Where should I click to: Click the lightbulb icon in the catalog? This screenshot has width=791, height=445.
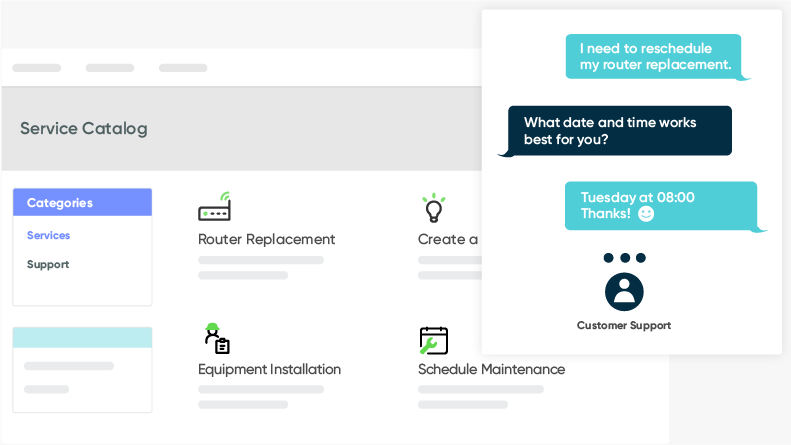(433, 209)
